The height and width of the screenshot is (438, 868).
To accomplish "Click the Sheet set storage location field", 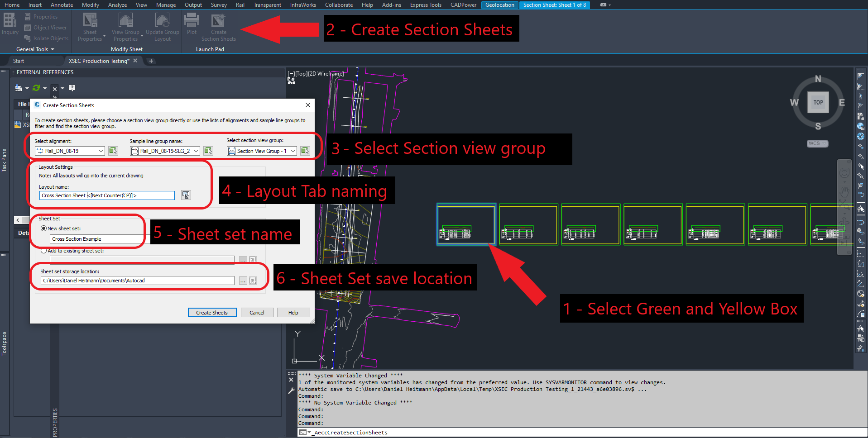I will 138,281.
